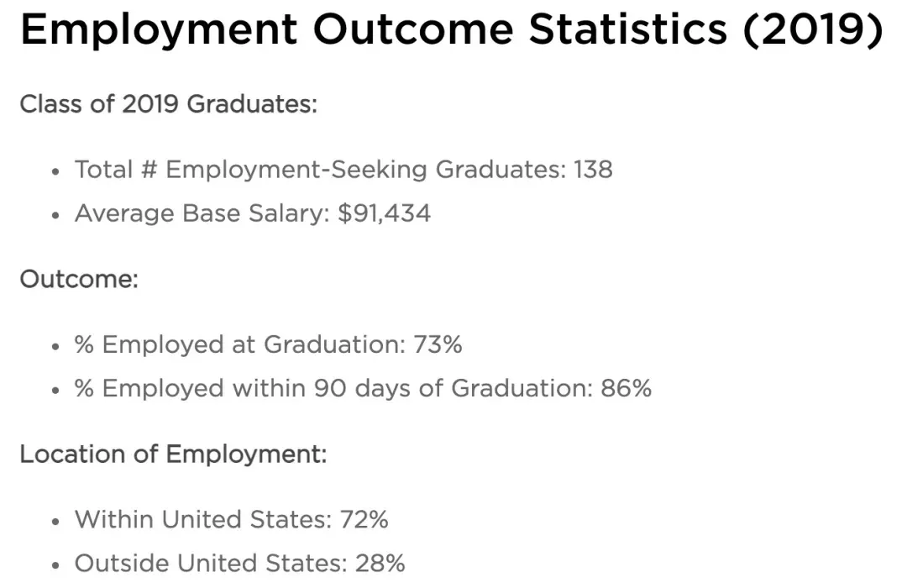Screen dimensions: 907x588
Task: Select the 72% location value
Action: point(364,519)
